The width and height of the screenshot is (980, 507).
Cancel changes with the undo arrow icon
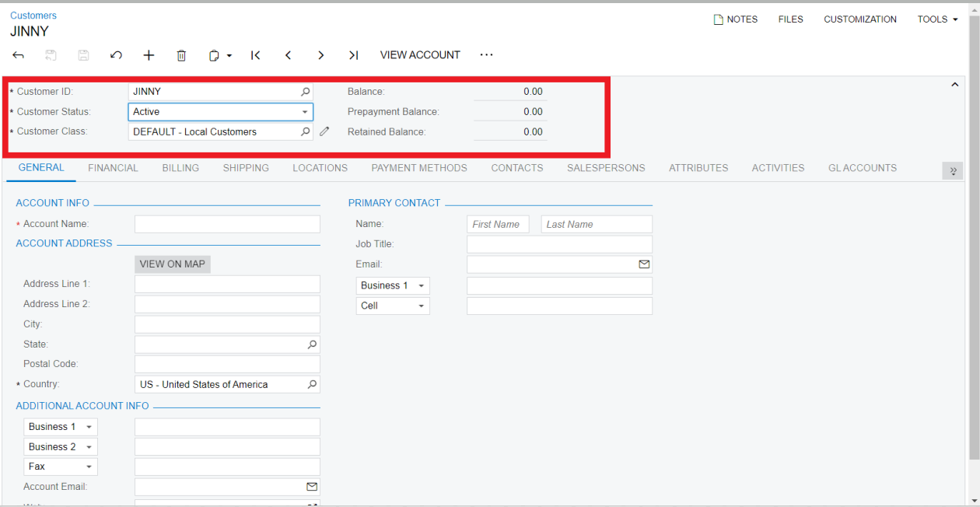tap(116, 54)
